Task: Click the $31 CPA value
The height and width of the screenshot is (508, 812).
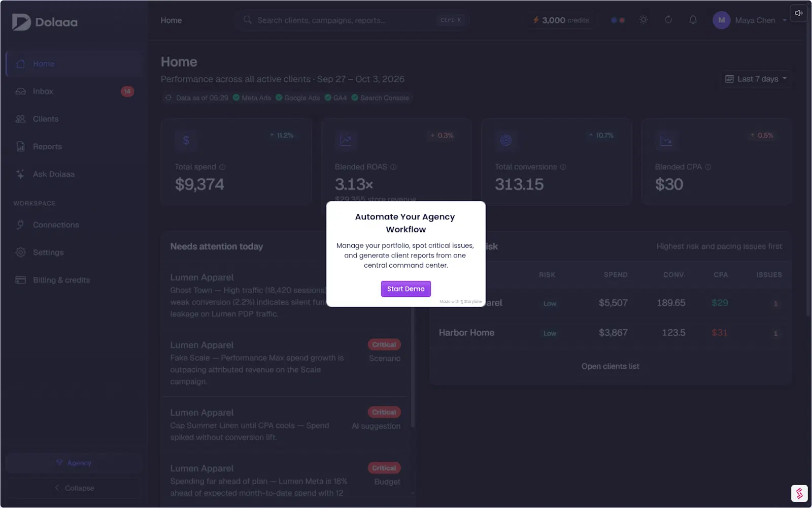Action: click(720, 333)
